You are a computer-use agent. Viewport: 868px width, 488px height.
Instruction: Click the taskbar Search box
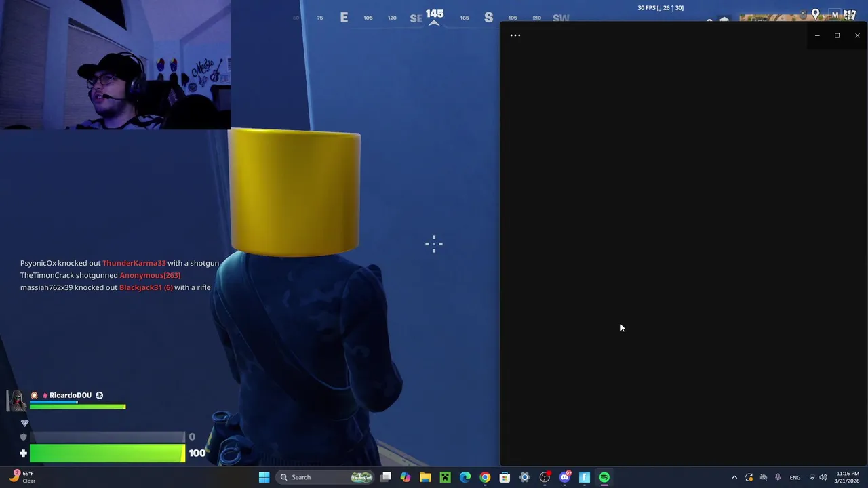click(x=325, y=477)
